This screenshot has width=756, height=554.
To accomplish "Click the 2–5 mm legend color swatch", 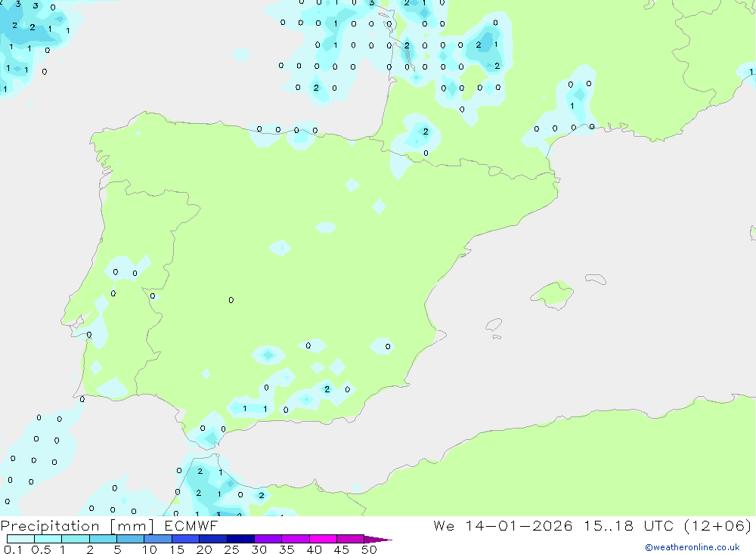I will click(103, 539).
